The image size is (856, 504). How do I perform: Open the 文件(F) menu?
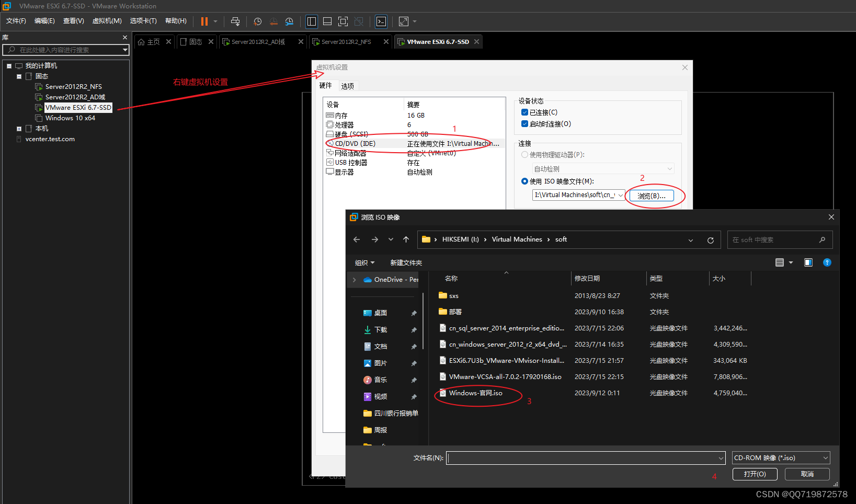tap(16, 21)
